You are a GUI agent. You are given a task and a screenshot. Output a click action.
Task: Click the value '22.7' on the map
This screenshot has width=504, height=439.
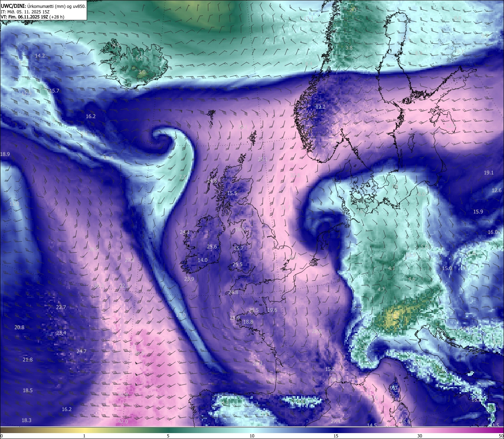61,307
